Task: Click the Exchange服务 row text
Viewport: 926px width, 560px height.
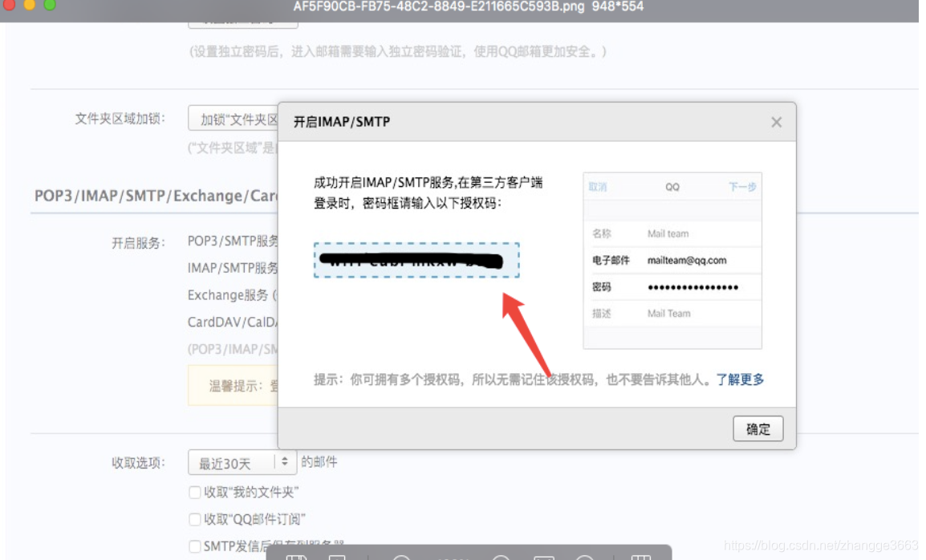Action: coord(232,294)
